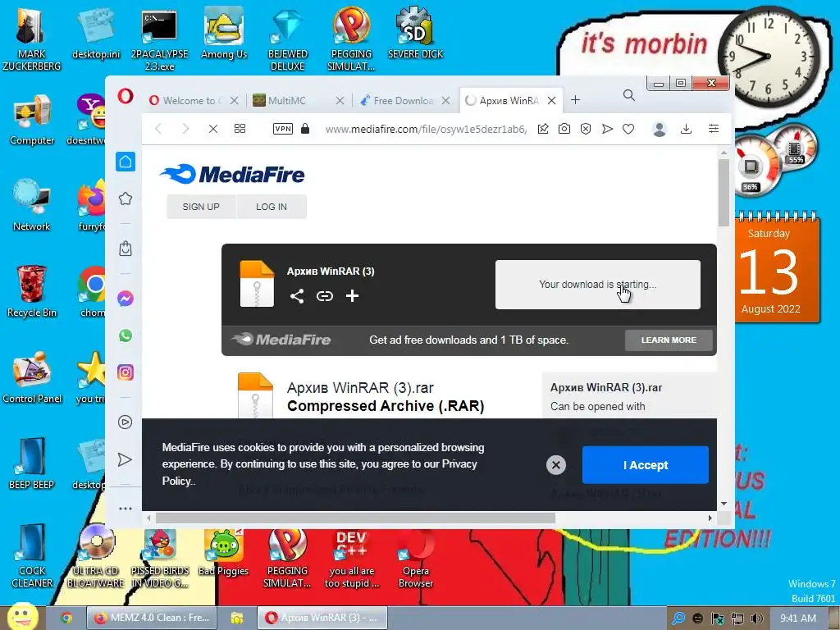This screenshot has width=840, height=630.
Task: Click the padlock site security icon
Action: 305,129
